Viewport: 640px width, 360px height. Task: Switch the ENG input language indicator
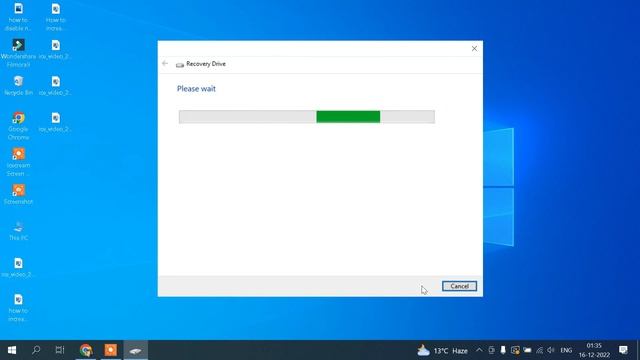click(x=566, y=350)
